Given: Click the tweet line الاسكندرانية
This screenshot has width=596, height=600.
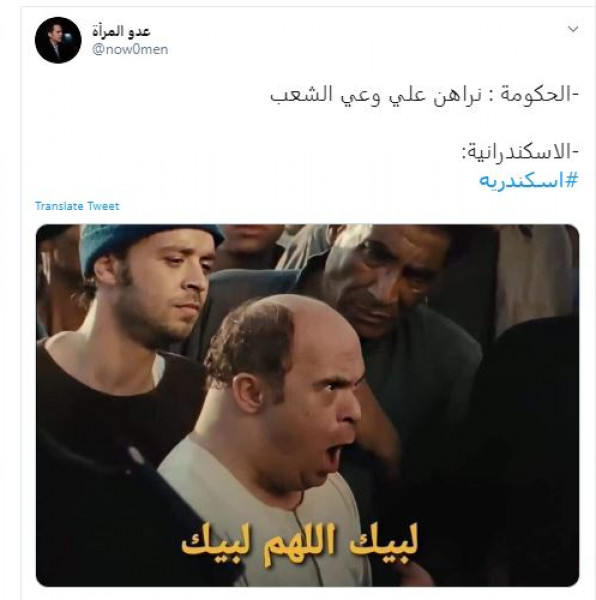Looking at the screenshot, I should click(521, 152).
